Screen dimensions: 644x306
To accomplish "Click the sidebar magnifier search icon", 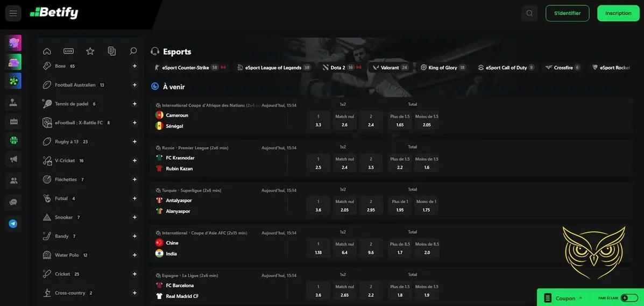I will click(x=133, y=51).
